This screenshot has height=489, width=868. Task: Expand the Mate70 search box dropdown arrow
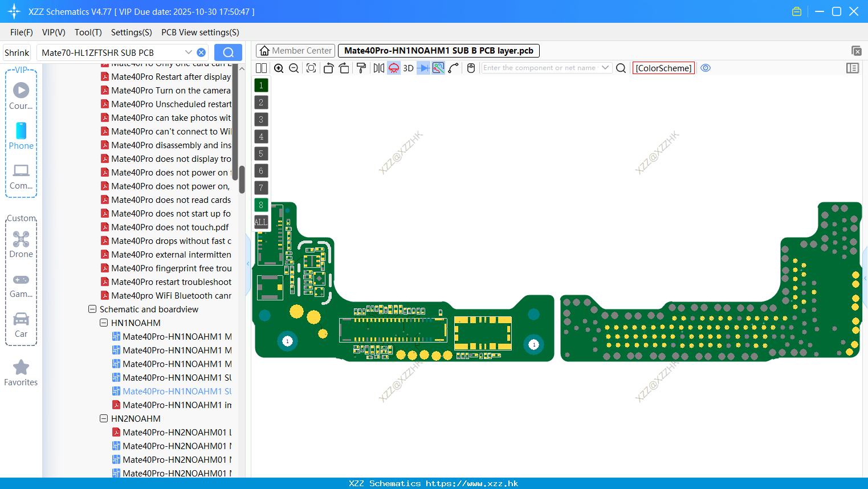click(x=189, y=52)
